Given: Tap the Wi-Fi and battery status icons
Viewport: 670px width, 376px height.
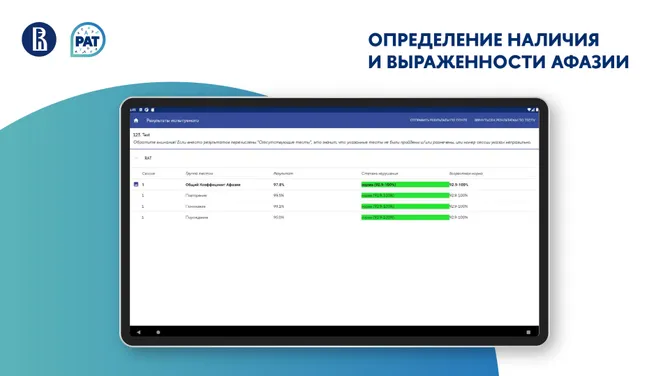Looking at the screenshot, I should click(532, 110).
